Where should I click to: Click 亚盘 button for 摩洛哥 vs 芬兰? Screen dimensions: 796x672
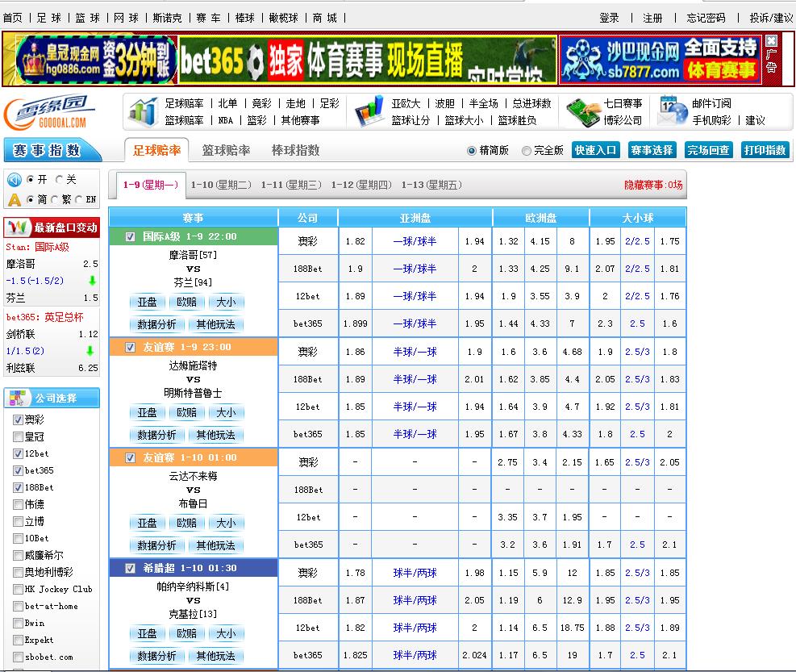click(x=148, y=303)
